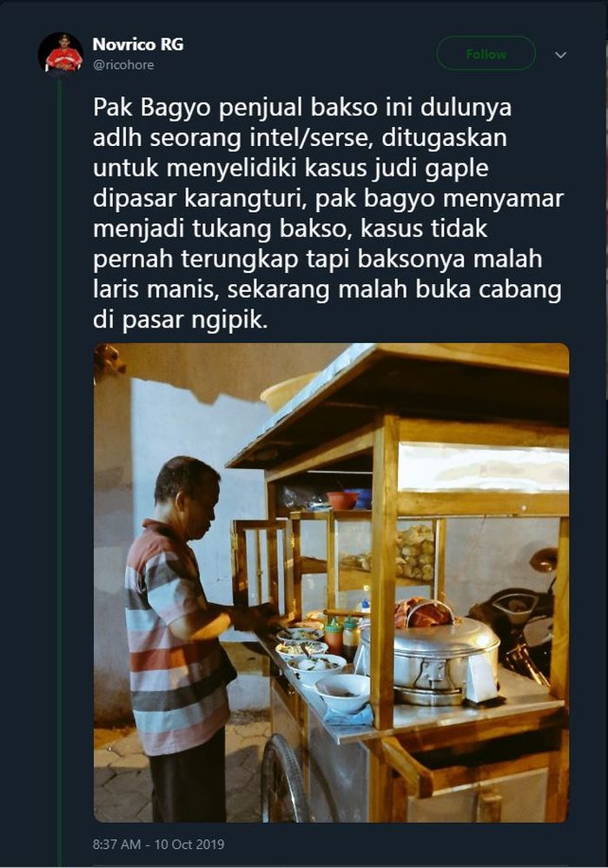The width and height of the screenshot is (608, 868).
Task: Visit the @ricohore handle link
Action: pos(123,65)
